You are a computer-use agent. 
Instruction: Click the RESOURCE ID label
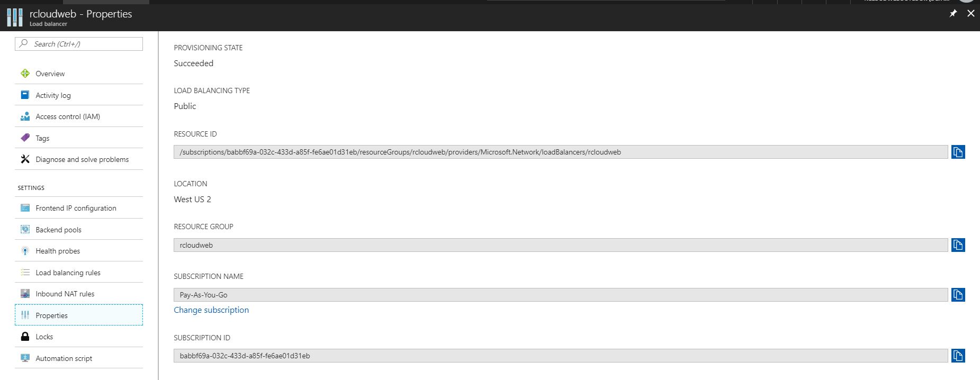pos(195,134)
